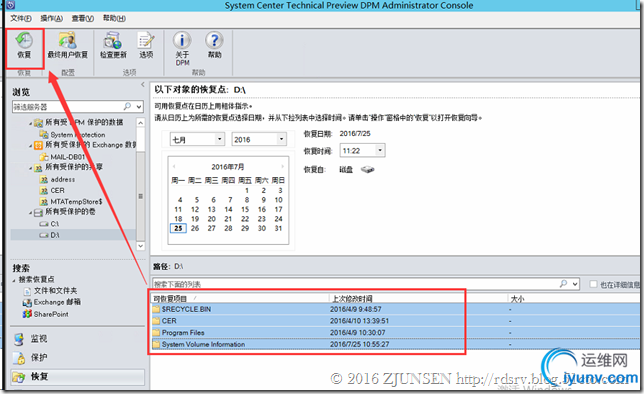The height and width of the screenshot is (394, 644).
Task: Go to previous month in calendar
Action: tap(174, 166)
